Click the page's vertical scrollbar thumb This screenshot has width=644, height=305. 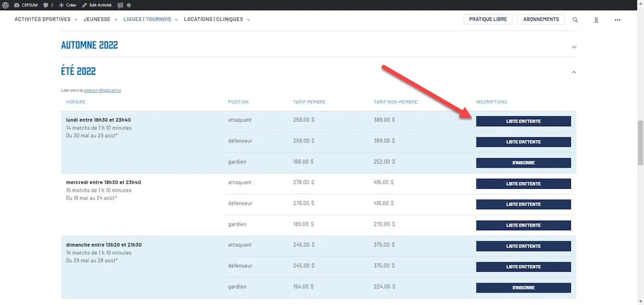pyautogui.click(x=640, y=143)
